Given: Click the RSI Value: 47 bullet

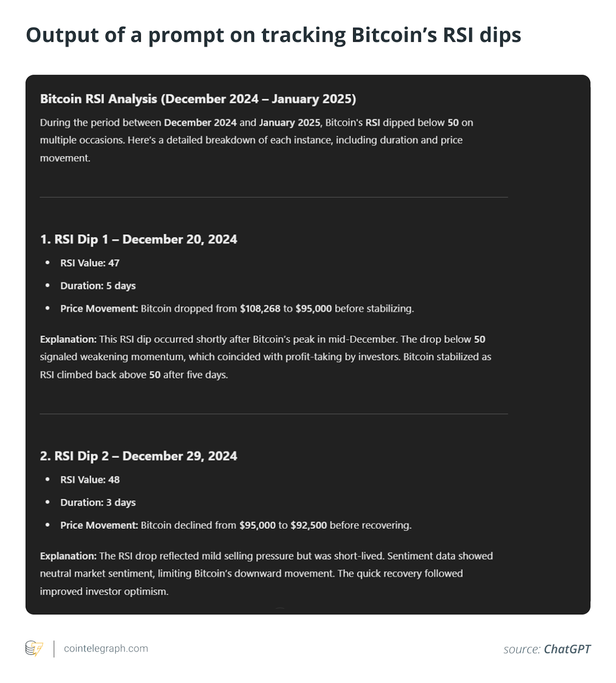Looking at the screenshot, I should pyautogui.click(x=90, y=263).
